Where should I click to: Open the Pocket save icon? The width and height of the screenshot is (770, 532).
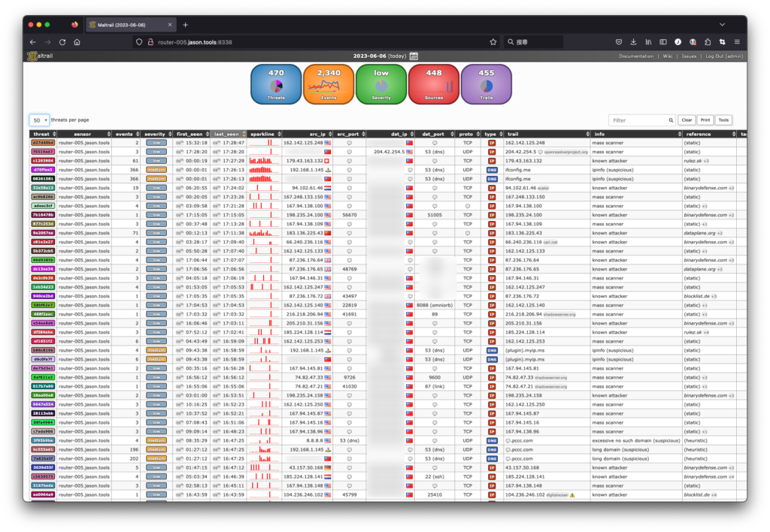pos(619,42)
